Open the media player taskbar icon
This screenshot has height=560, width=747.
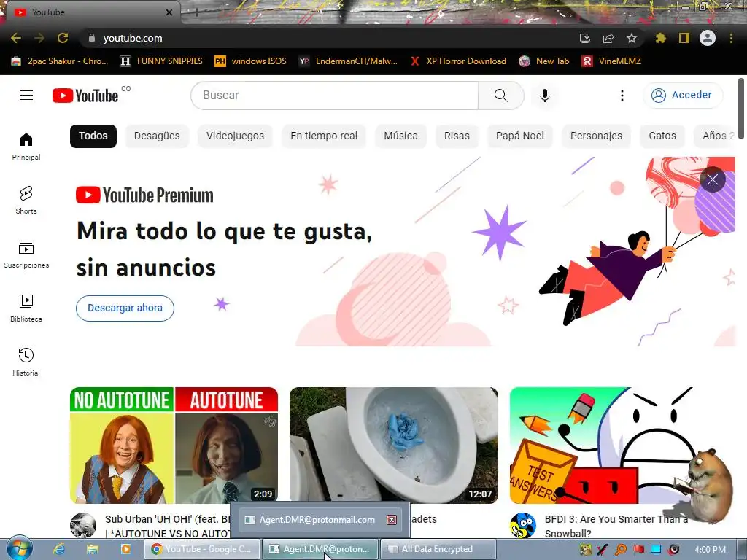click(126, 549)
